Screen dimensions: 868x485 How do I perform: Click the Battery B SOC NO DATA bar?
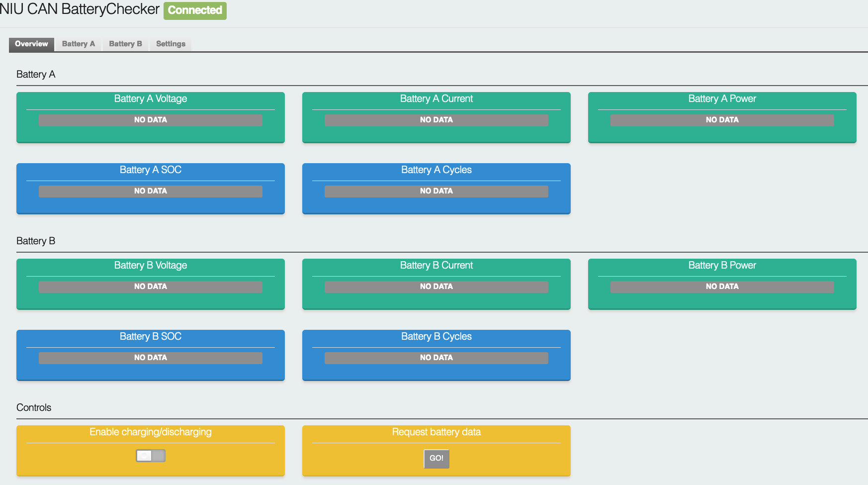[151, 358]
